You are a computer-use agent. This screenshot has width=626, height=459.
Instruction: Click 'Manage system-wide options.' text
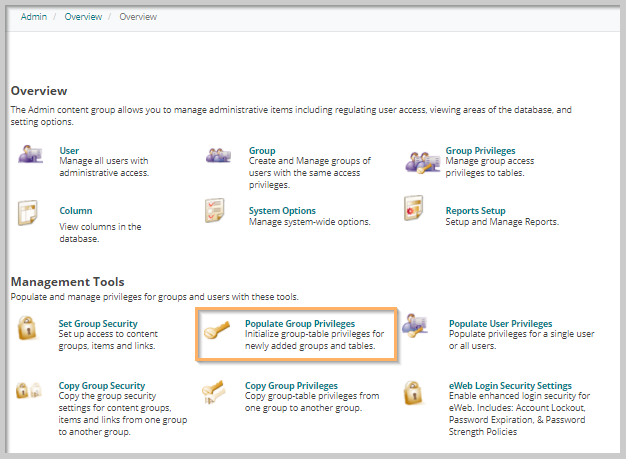click(x=309, y=222)
